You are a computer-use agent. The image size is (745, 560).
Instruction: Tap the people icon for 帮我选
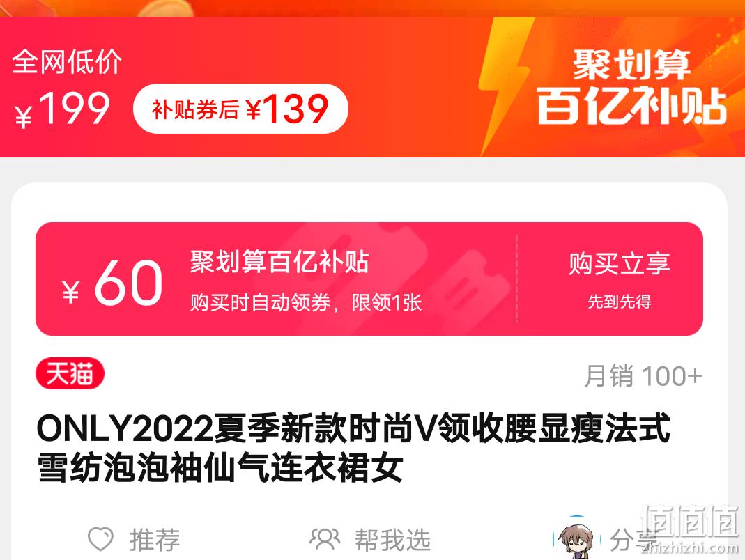325,539
